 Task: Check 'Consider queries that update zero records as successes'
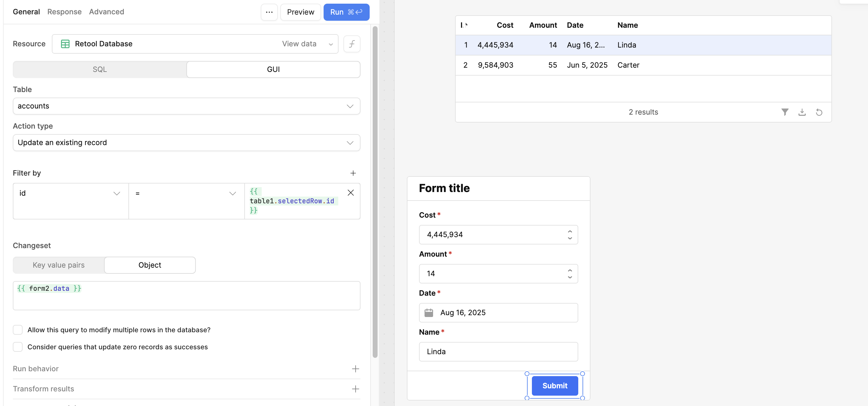click(17, 347)
